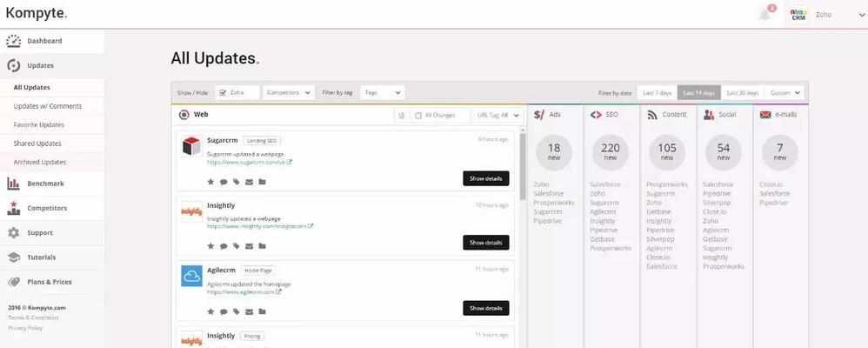Click the Content RSS feed icon
The height and width of the screenshot is (348, 868).
click(x=652, y=115)
